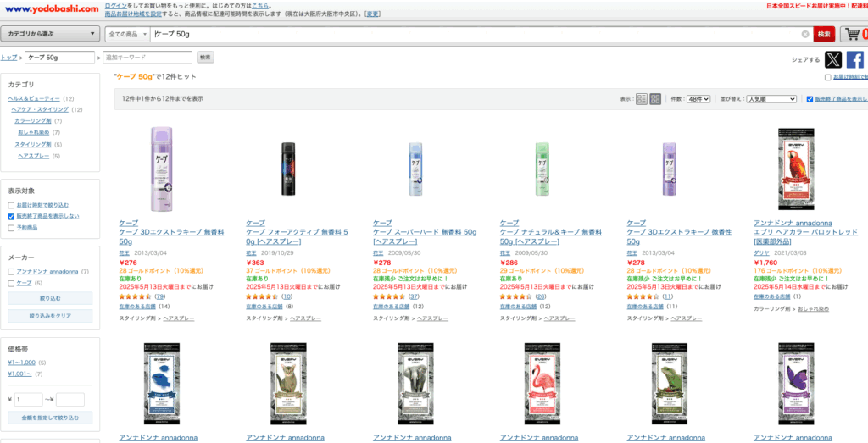The width and height of the screenshot is (868, 443).
Task: Share the page on Facebook
Action: (x=854, y=60)
